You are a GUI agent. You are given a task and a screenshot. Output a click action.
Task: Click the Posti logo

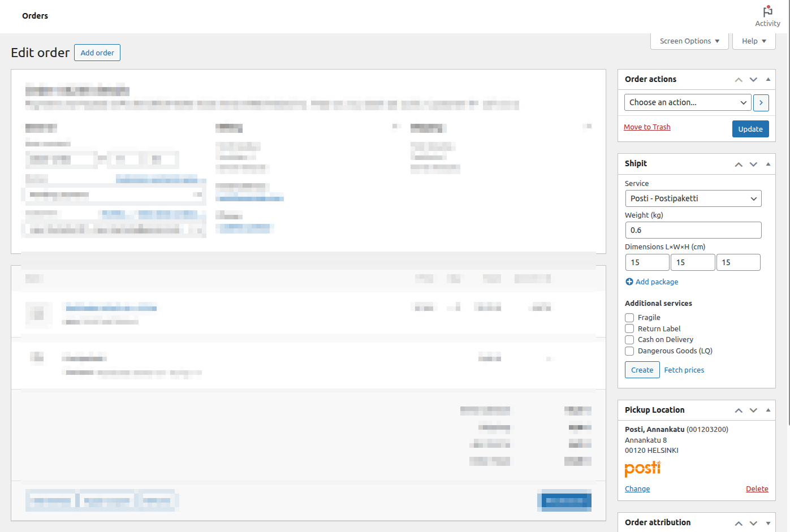(x=642, y=469)
